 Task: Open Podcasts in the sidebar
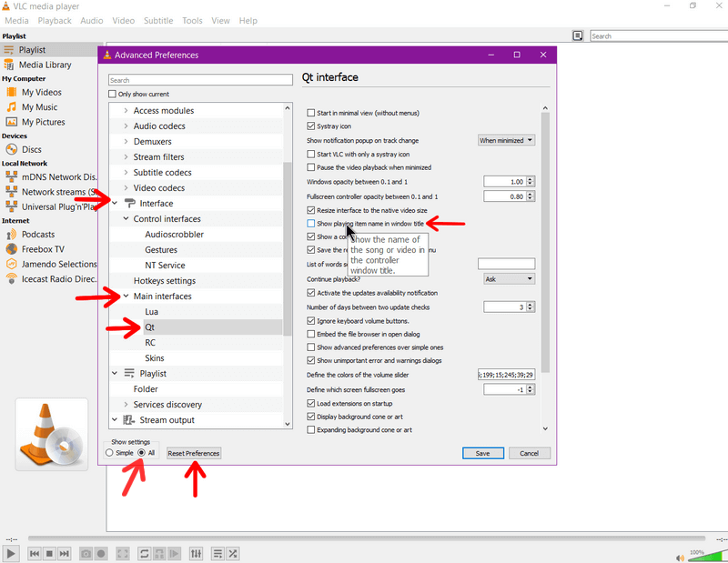click(x=38, y=235)
